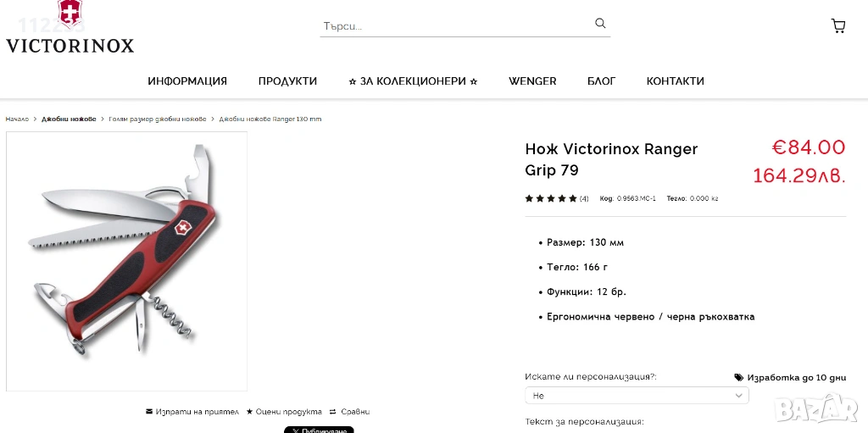The height and width of the screenshot is (433, 868).
Task: Click the search magnifier icon
Action: pos(600,23)
